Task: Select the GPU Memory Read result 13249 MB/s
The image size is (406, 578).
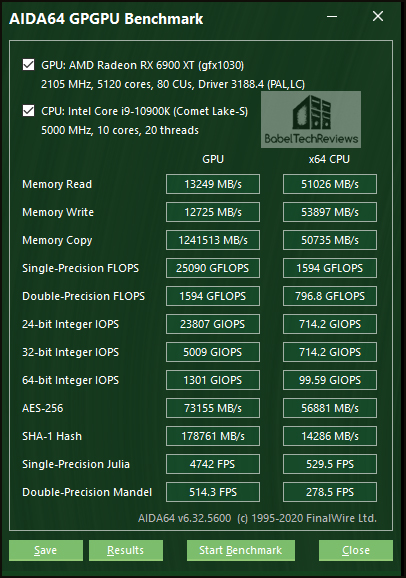Action: pos(213,184)
